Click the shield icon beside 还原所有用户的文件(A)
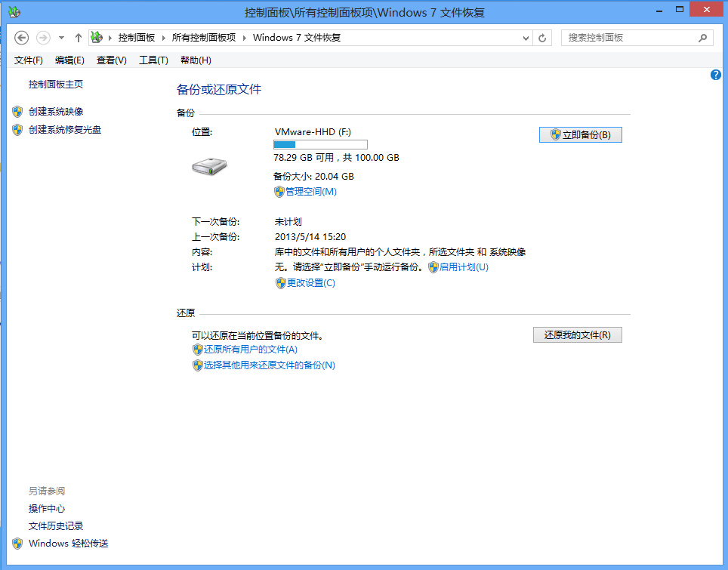This screenshot has height=570, width=728. point(197,350)
